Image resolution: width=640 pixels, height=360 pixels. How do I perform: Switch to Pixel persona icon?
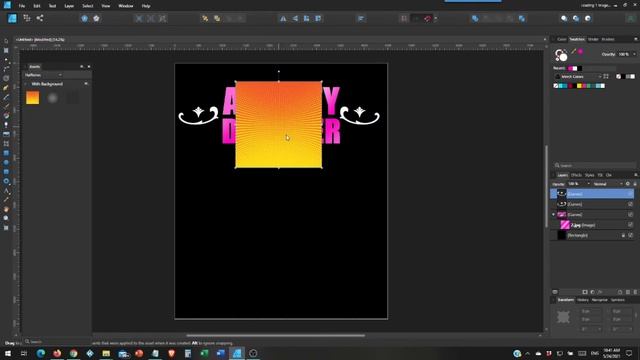point(27,18)
